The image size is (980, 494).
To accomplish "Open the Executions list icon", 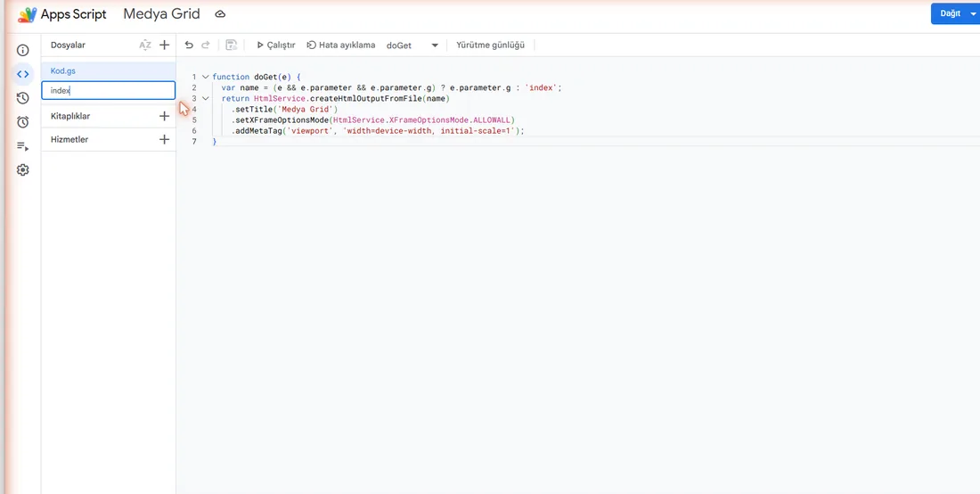I will click(x=22, y=146).
